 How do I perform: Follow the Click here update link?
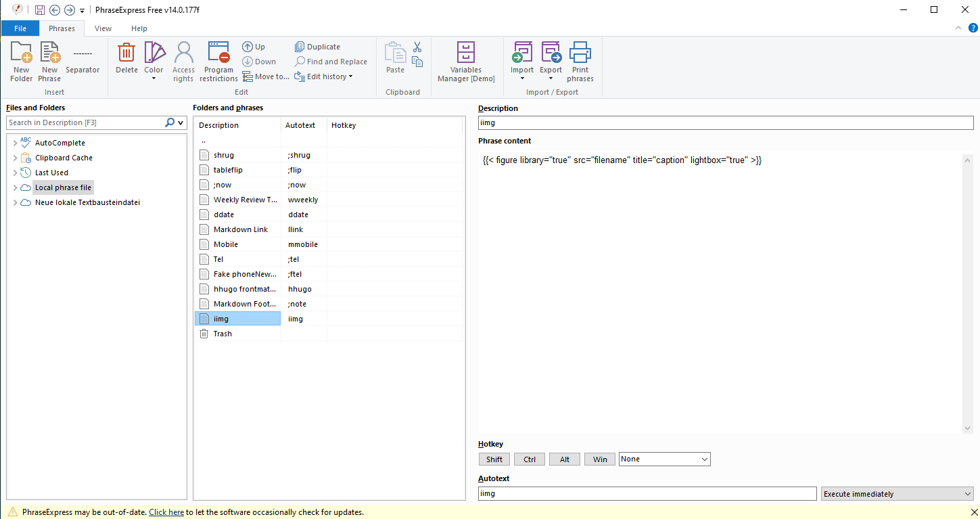(x=166, y=512)
